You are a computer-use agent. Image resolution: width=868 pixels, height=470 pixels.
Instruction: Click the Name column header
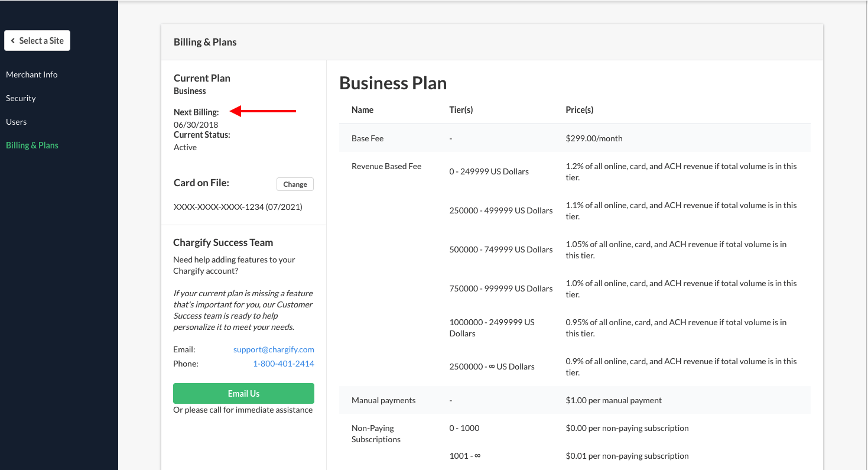[362, 110]
